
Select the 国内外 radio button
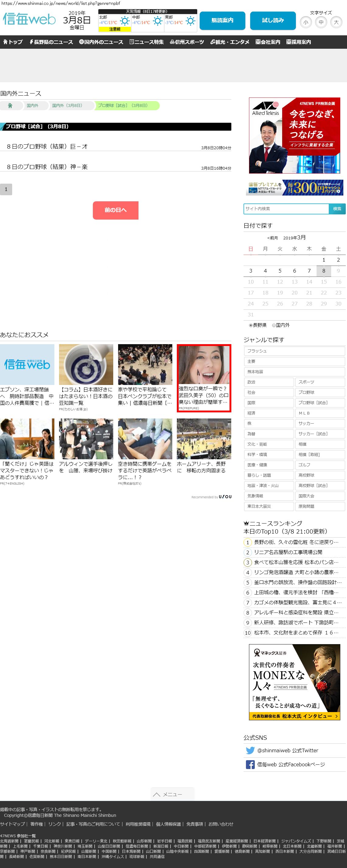(274, 326)
